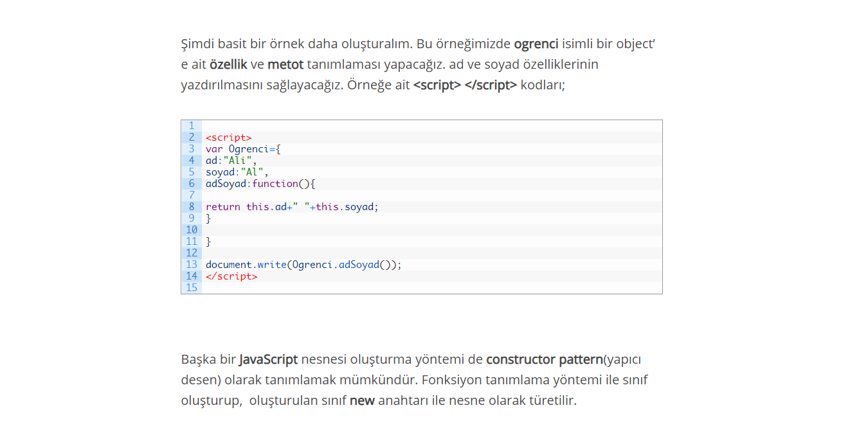Screen dimensions: 868x428
Task: Click the bold word 'metot' in first paragraph
Action: coord(285,65)
